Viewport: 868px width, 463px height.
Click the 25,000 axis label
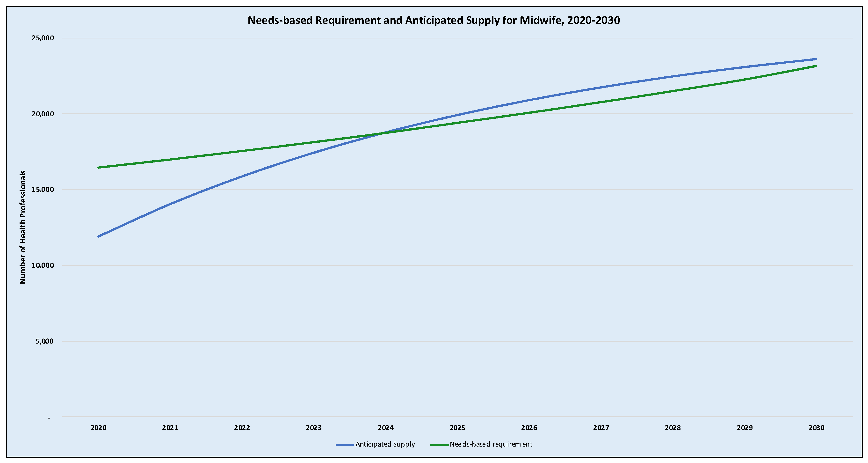click(x=43, y=38)
